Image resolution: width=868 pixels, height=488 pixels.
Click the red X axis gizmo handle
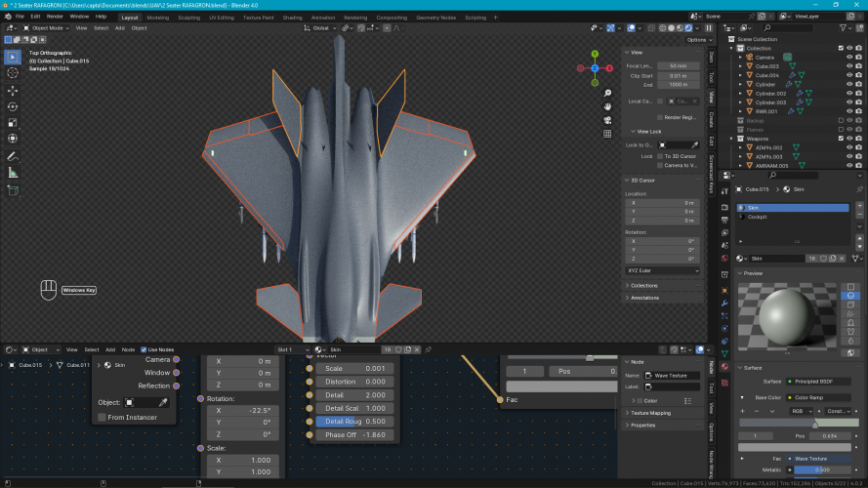(609, 68)
